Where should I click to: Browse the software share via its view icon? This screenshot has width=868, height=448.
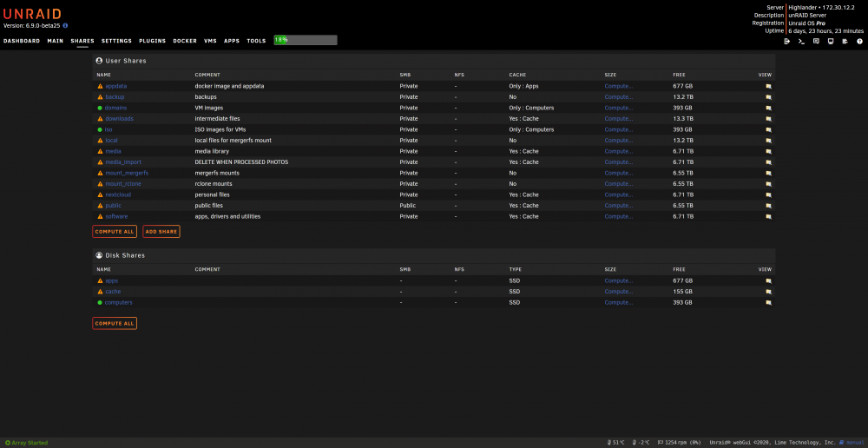pos(768,216)
